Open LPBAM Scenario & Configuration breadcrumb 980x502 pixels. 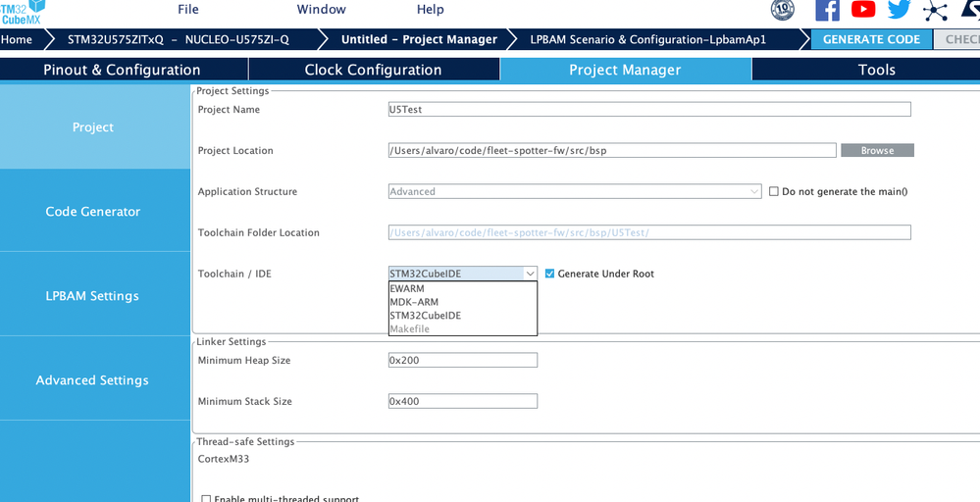click(x=648, y=39)
